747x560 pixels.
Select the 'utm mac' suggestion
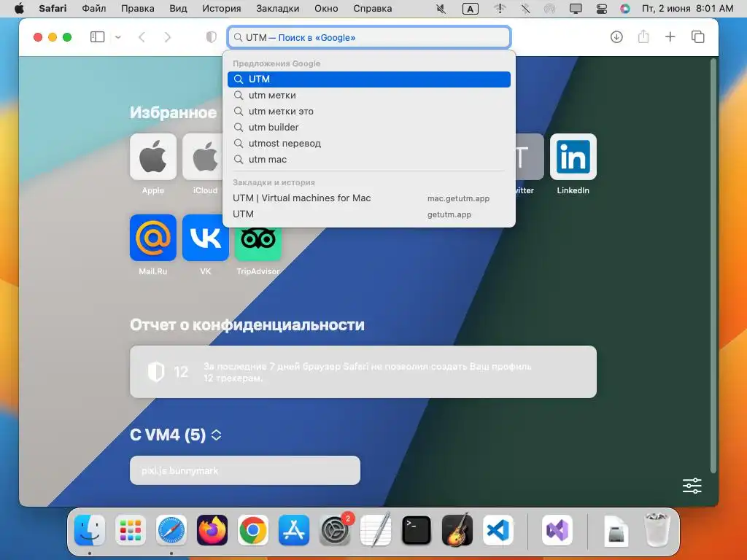(x=369, y=160)
